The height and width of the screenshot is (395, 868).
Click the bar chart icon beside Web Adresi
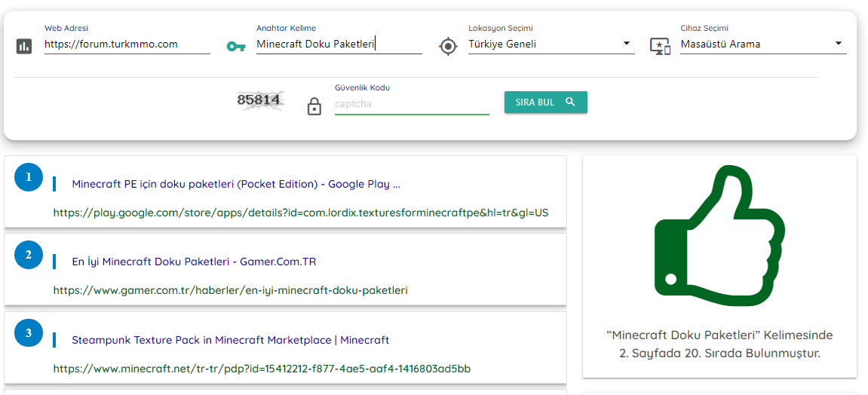click(x=24, y=46)
